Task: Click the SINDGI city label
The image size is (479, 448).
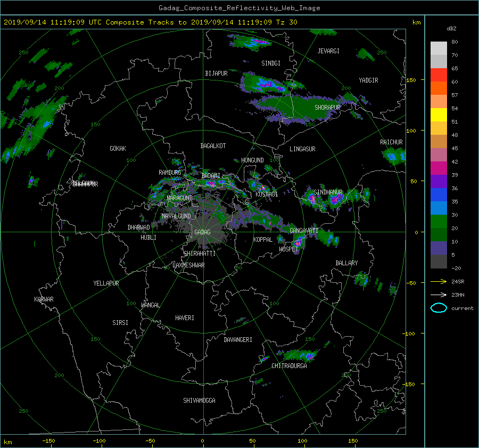Action: coord(271,63)
